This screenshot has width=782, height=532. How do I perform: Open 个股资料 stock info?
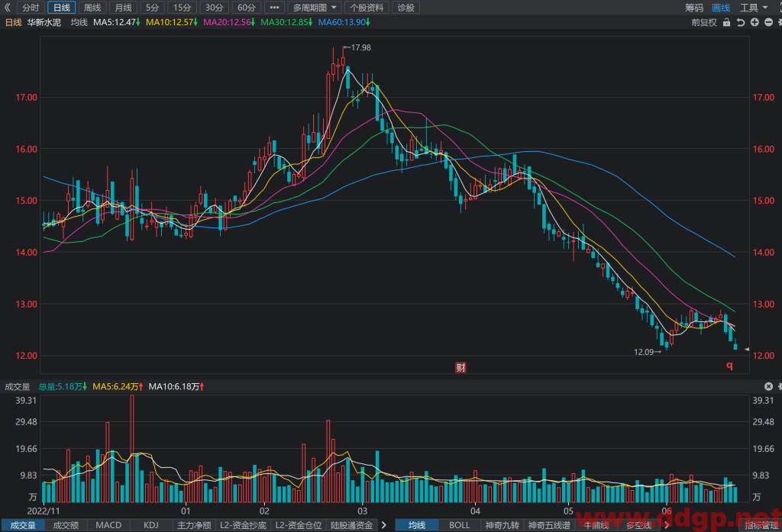pyautogui.click(x=367, y=8)
